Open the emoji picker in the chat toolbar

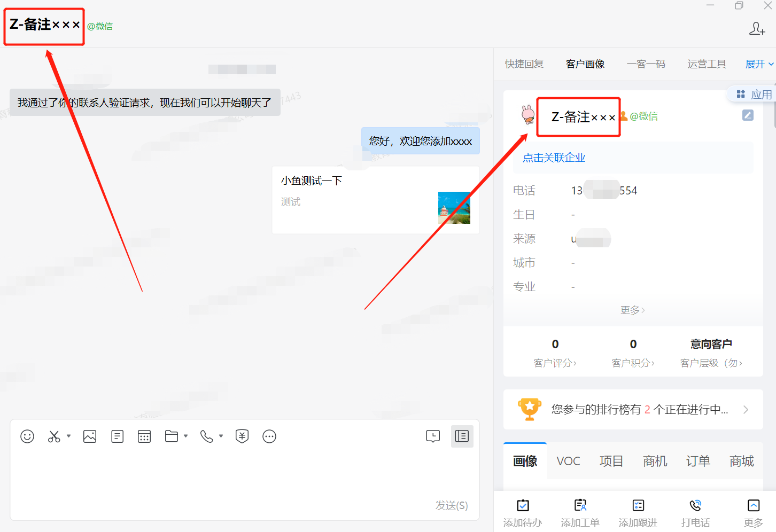point(27,436)
